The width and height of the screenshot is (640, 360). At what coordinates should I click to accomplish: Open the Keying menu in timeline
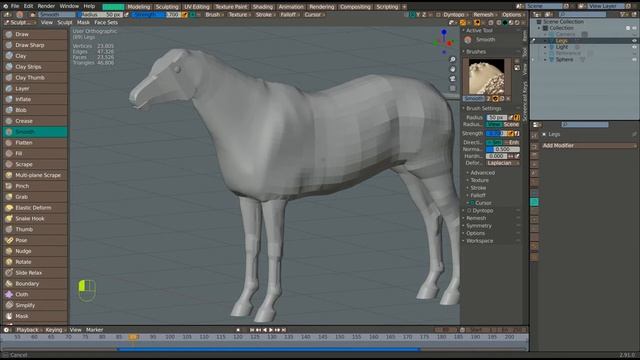click(x=55, y=330)
